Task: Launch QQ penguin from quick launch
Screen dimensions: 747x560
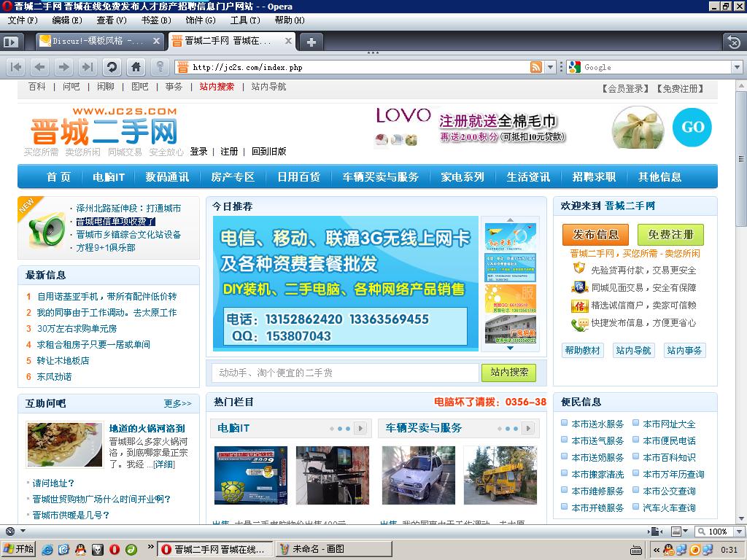Action: [80, 550]
